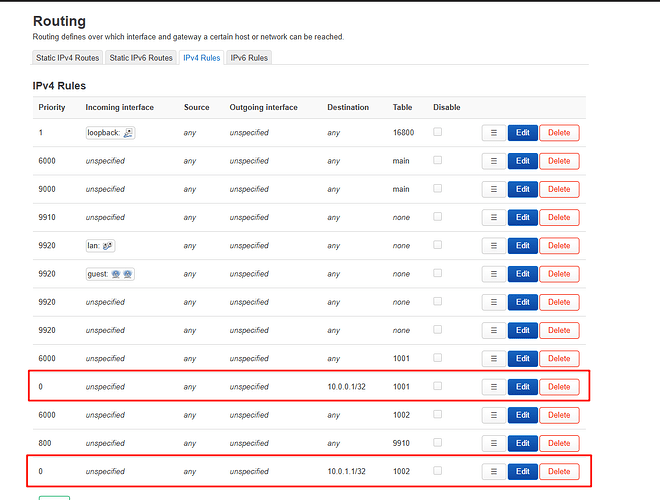
Task: Check Disable box for the table 9910 rule
Action: click(x=438, y=442)
